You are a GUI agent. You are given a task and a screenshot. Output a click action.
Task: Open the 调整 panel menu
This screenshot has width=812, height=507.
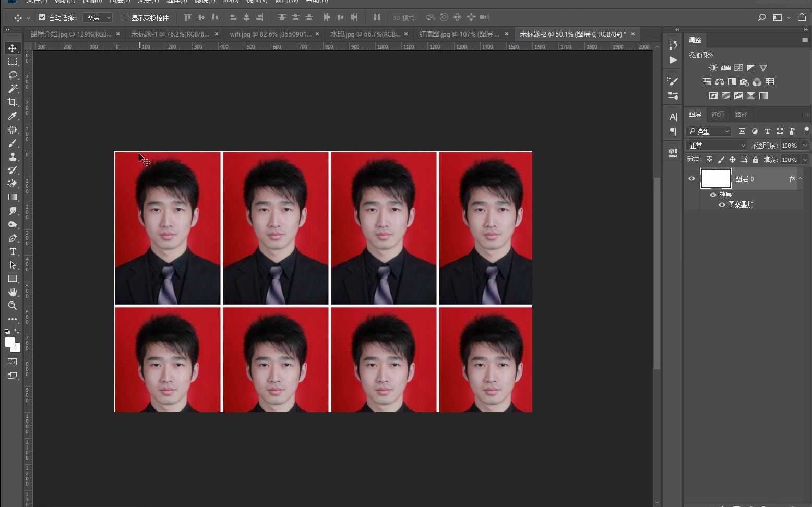805,40
